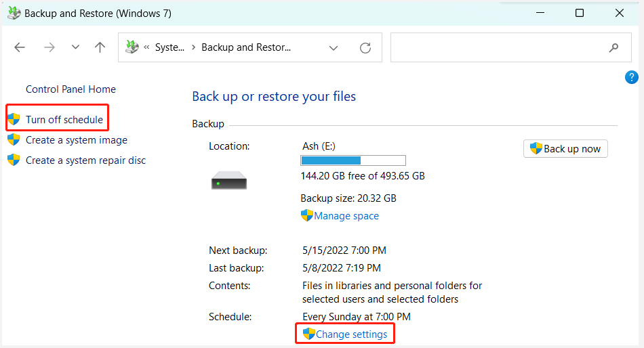Click the Forward navigation arrow
Image resolution: width=644 pixels, height=348 pixels.
pyautogui.click(x=49, y=47)
